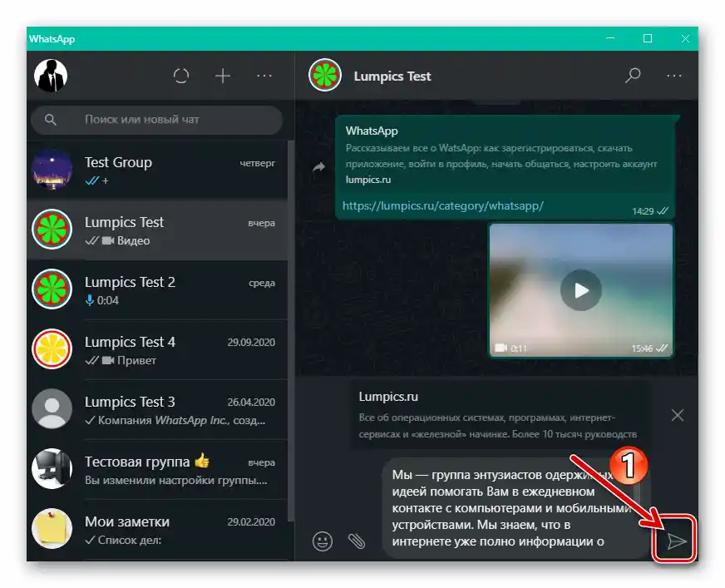The width and height of the screenshot is (725, 588).
Task: Minimize the WhatsApp window
Action: [610, 38]
